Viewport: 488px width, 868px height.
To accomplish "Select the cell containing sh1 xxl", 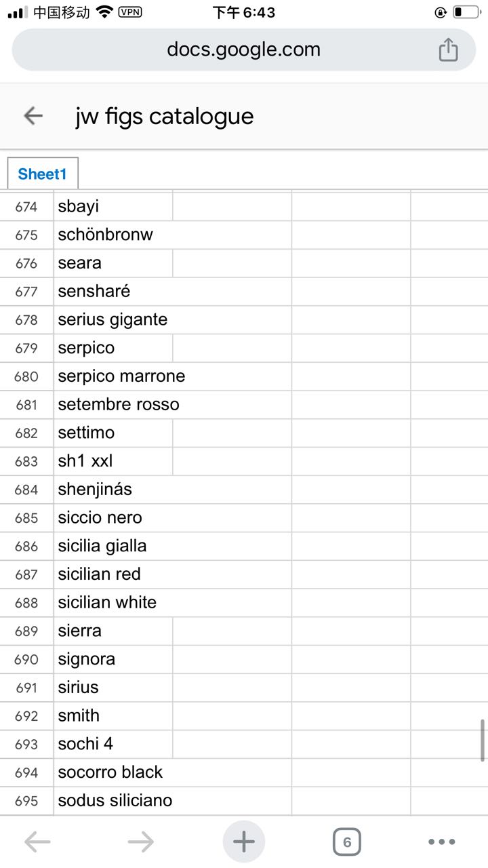I will point(113,461).
